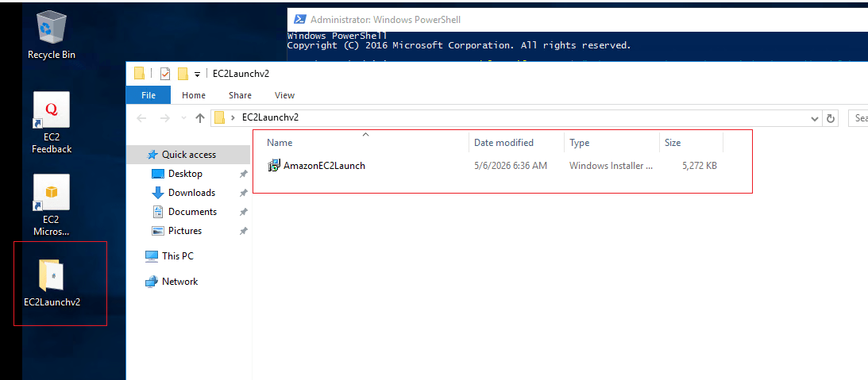
Task: Click the AmazonEC2Launch installer file icon
Action: tap(274, 165)
